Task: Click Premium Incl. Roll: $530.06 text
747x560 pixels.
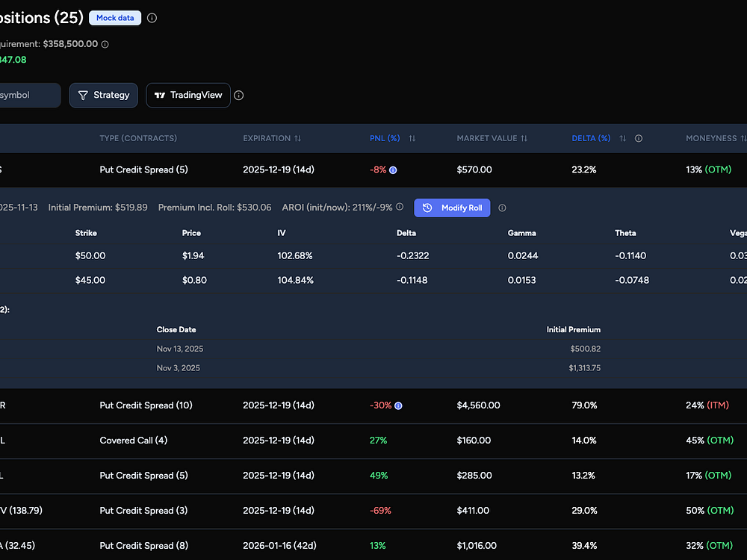Action: [215, 208]
